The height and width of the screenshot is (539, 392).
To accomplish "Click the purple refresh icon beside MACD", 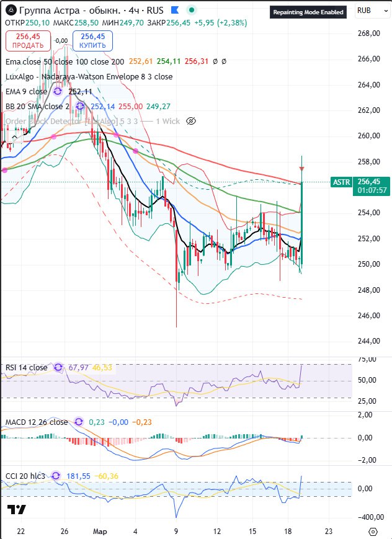I will tap(78, 422).
